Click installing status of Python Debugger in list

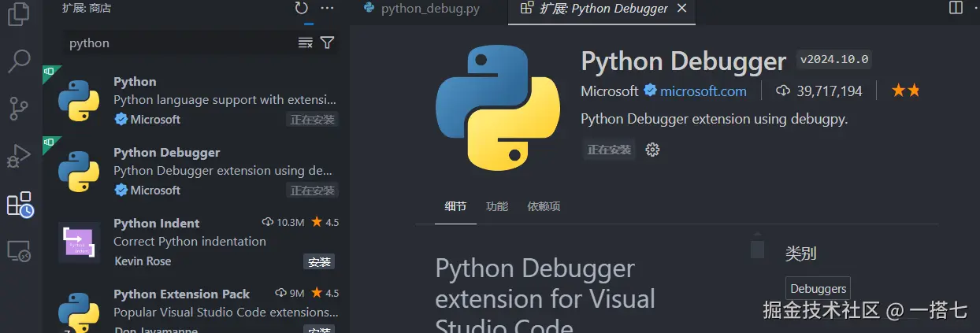[x=313, y=191]
